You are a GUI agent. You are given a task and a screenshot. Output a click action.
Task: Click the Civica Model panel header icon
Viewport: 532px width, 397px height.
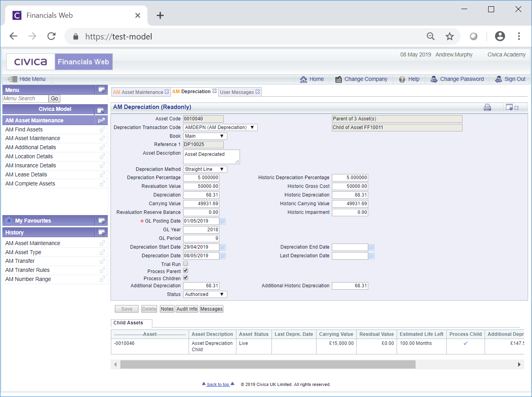100,110
